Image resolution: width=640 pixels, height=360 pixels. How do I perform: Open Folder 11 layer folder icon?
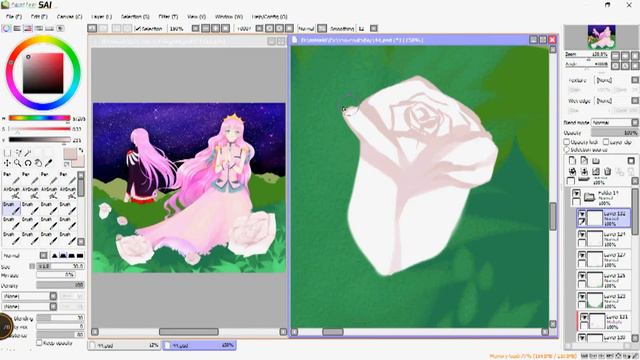589,198
